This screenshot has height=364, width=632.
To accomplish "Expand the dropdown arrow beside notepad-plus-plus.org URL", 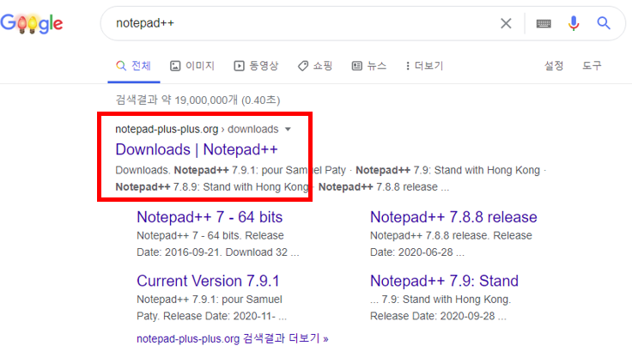I will click(x=288, y=130).
